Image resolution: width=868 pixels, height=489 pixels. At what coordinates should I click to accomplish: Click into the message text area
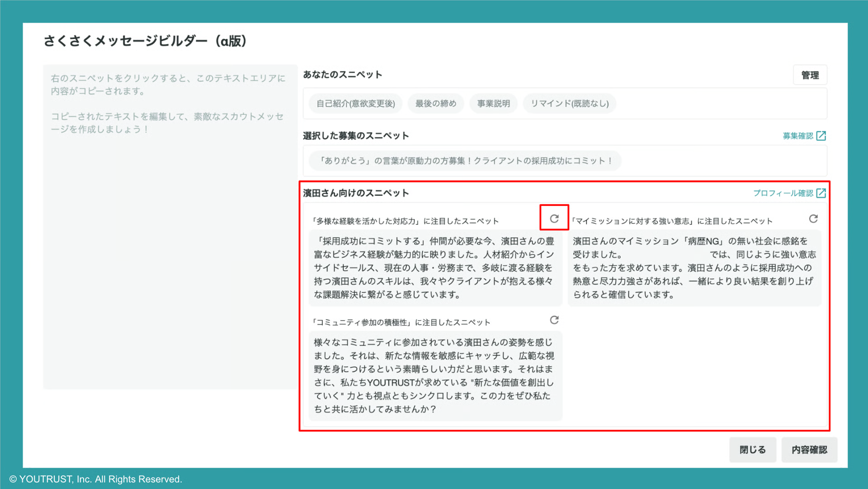170,226
